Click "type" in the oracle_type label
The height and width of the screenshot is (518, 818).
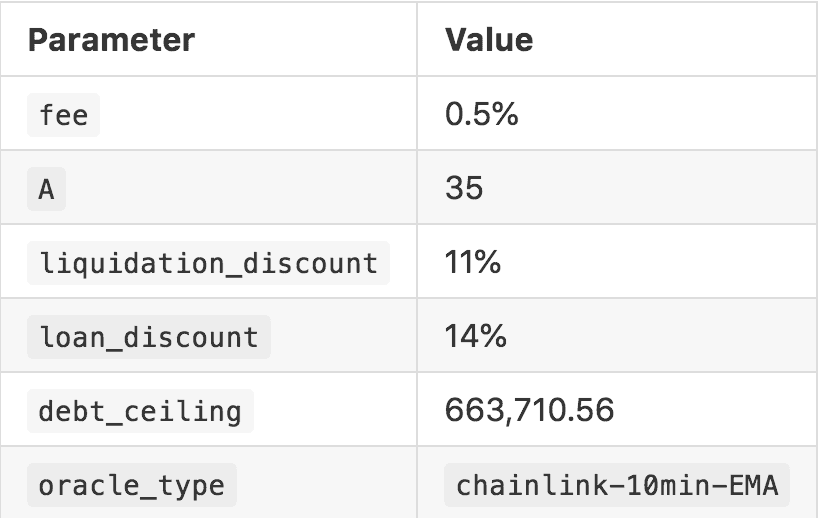(199, 486)
